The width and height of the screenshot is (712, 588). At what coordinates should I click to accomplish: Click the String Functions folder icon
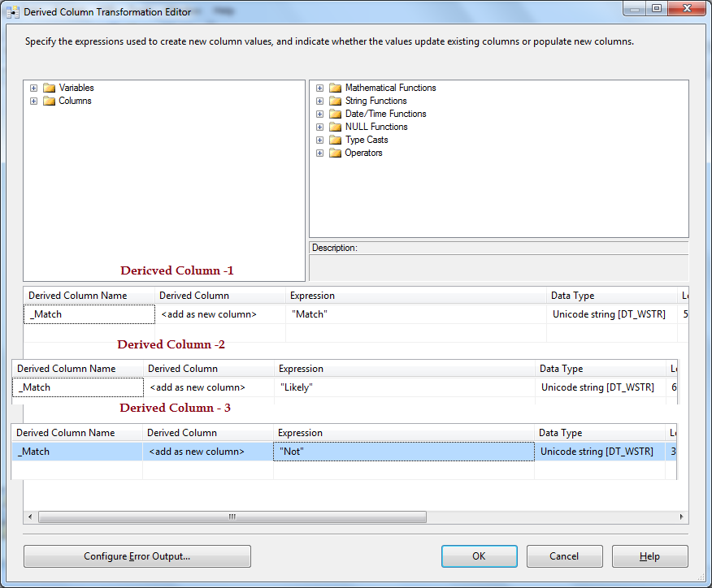click(336, 101)
